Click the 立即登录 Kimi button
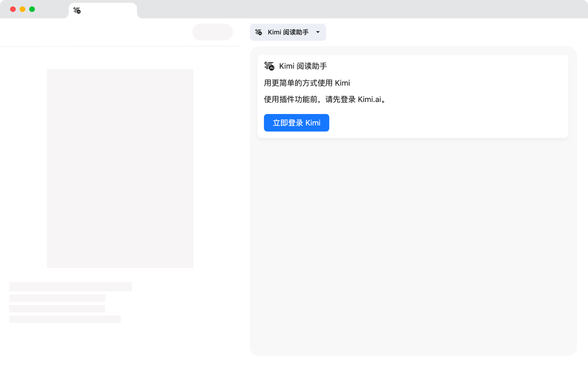Screen dimensions: 588x367 [297, 122]
